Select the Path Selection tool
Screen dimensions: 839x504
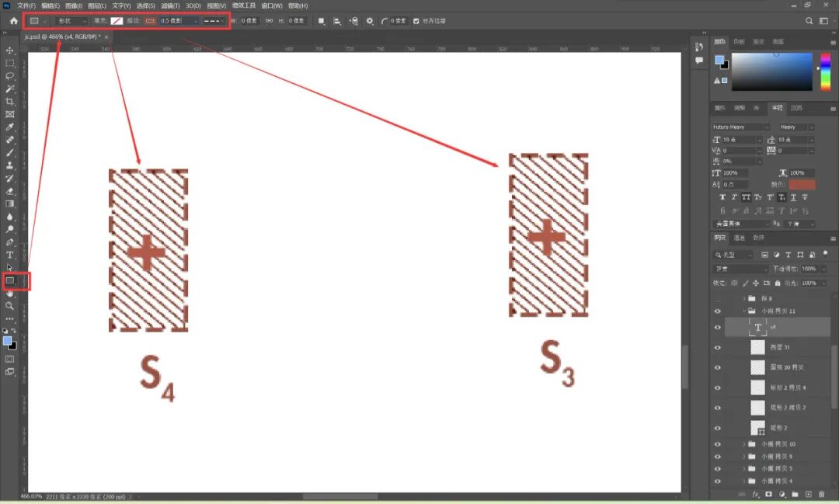point(9,267)
